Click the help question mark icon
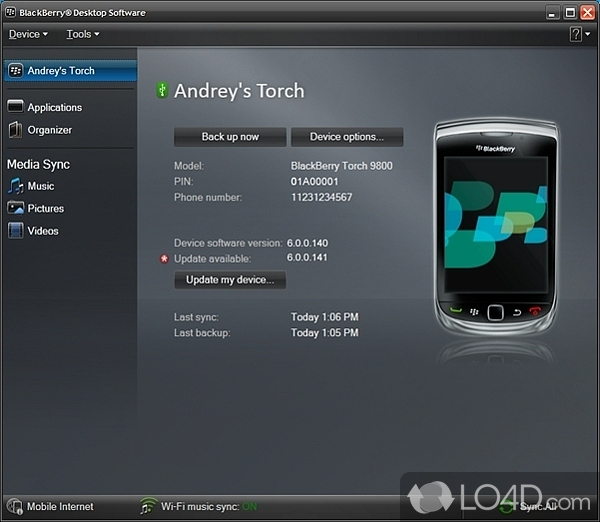 coord(576,34)
